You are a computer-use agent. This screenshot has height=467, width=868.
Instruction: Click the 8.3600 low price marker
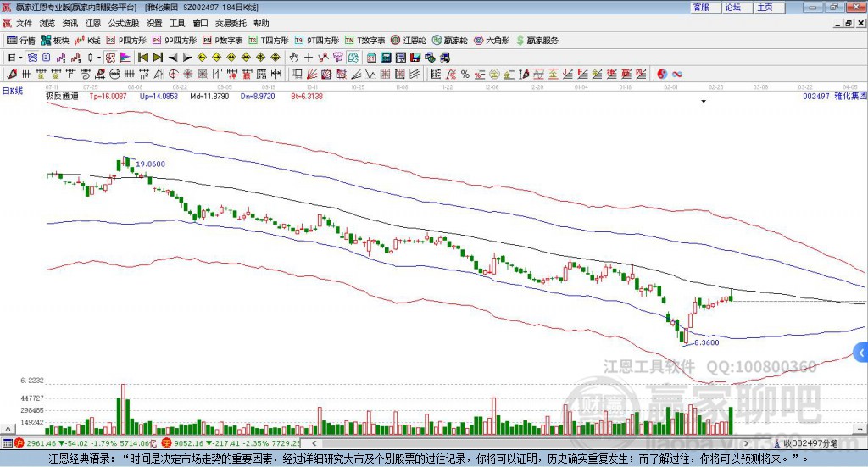tap(706, 342)
